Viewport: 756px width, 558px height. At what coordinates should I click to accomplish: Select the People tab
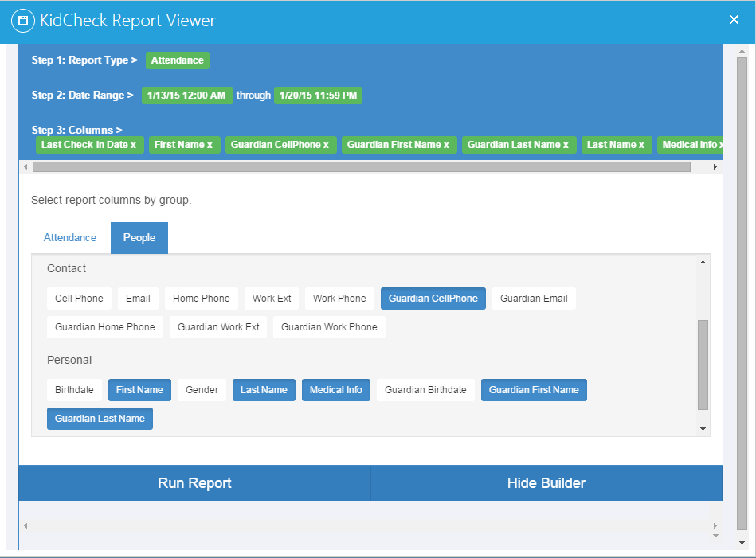(139, 237)
